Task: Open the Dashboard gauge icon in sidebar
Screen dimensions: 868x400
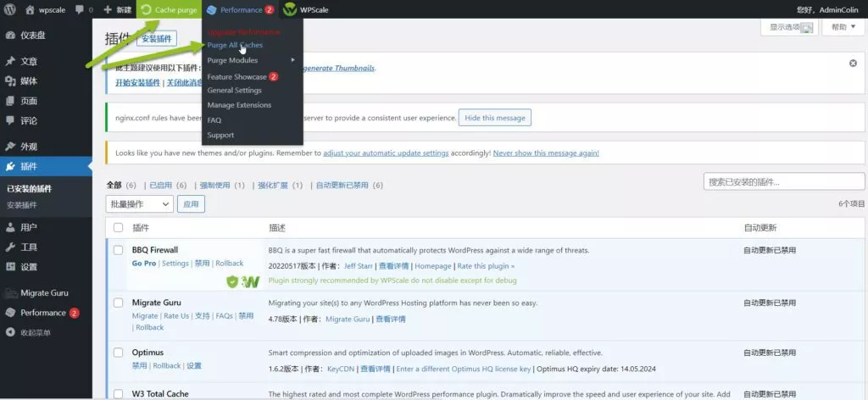Action: pyautogui.click(x=10, y=36)
